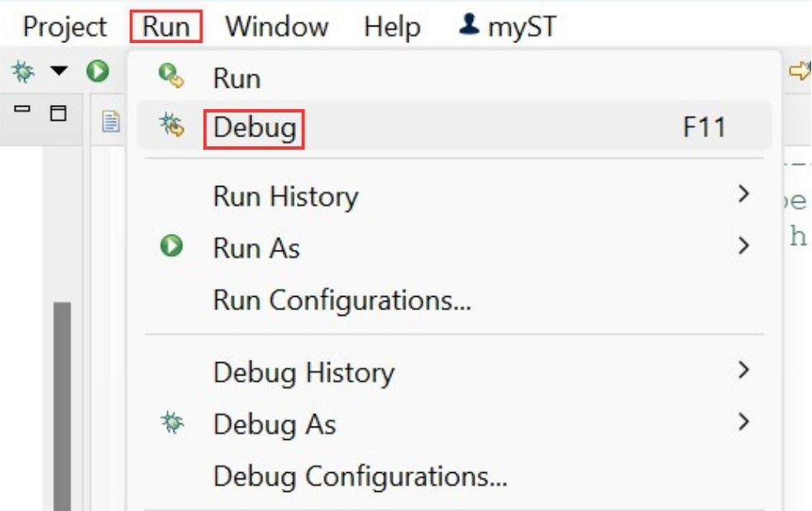Viewport: 812px width, 511px height.
Task: Click the yellow arrow icon at the toolbar's right edge
Action: pos(800,72)
